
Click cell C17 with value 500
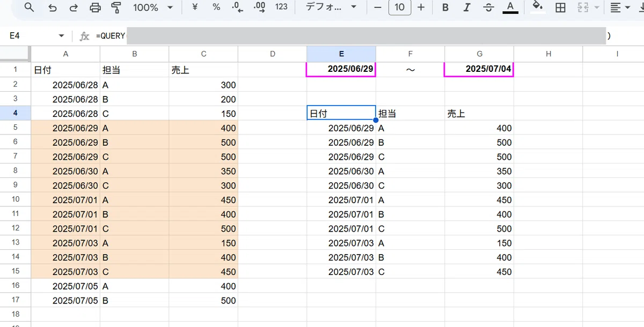pos(203,300)
